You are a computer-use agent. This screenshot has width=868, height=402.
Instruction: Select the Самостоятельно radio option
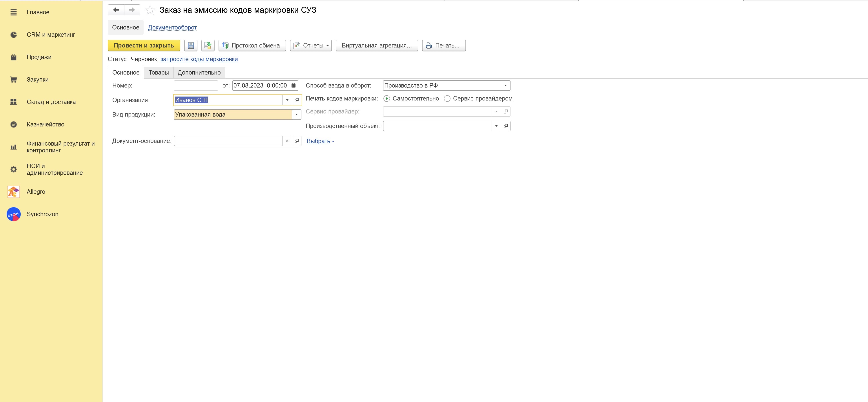pos(387,99)
